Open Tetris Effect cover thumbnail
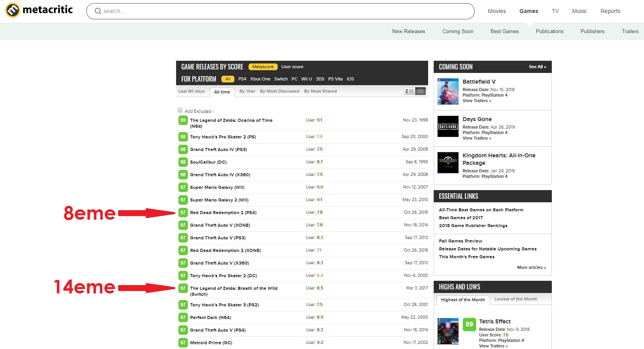 tap(448, 331)
